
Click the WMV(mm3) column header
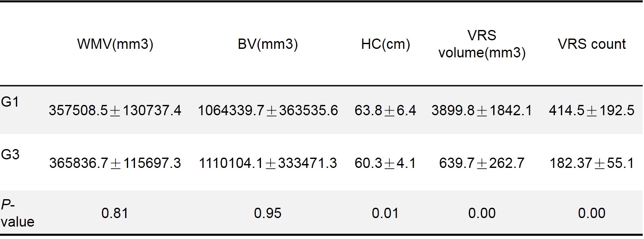point(115,45)
